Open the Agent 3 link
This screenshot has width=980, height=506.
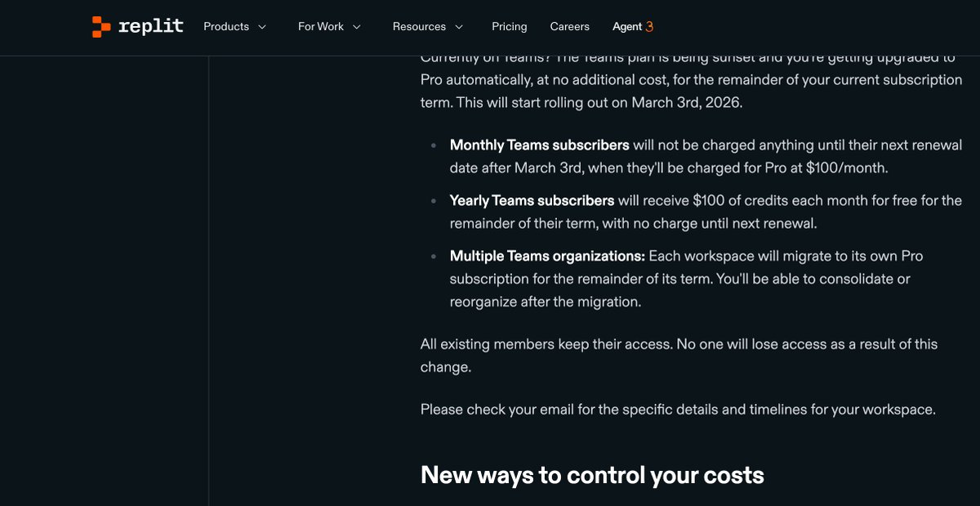pos(633,26)
